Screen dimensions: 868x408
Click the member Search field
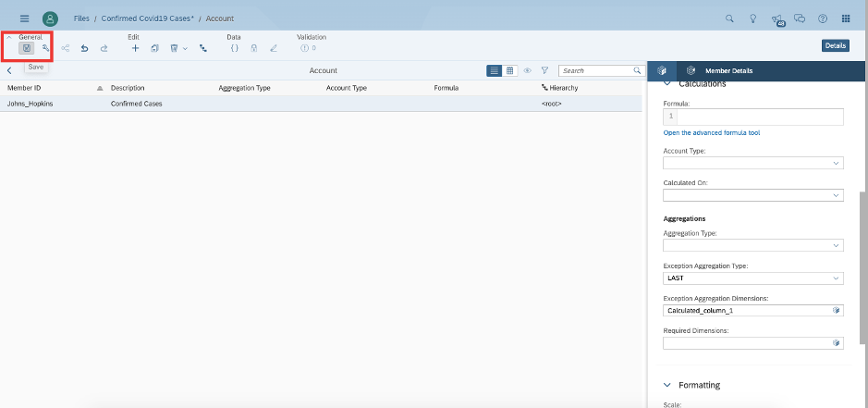pyautogui.click(x=595, y=70)
